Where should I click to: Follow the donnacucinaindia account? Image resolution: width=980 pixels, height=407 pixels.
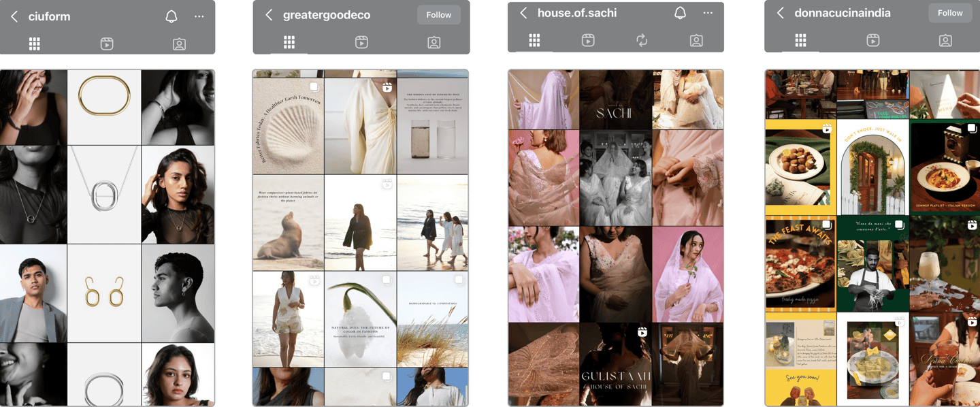950,13
